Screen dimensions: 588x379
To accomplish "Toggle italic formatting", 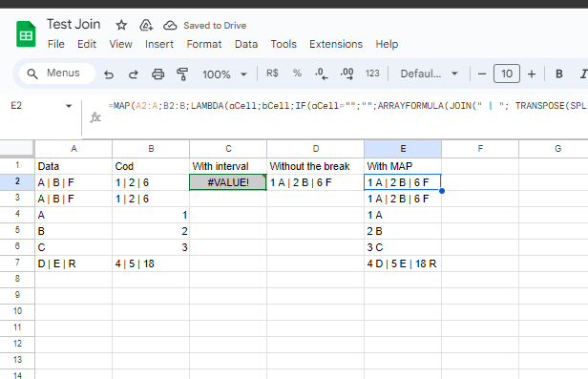I will [583, 74].
